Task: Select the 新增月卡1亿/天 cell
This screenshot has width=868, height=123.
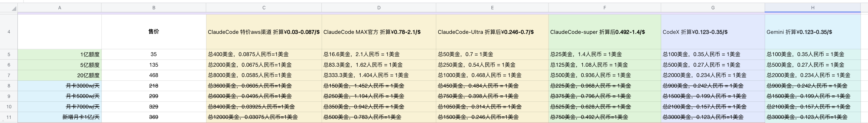Action: (60, 117)
